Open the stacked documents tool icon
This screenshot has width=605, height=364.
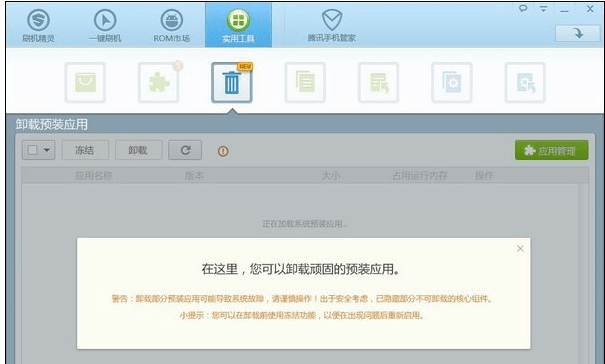[x=305, y=83]
